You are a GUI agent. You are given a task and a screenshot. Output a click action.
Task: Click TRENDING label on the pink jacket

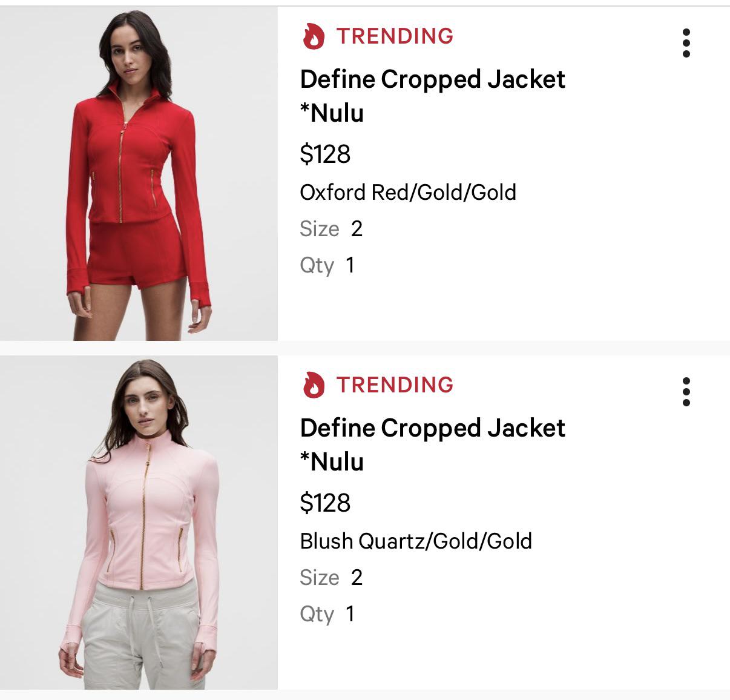(x=395, y=385)
